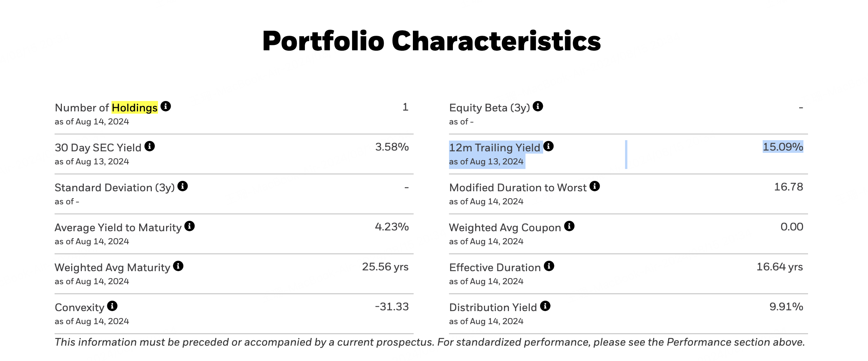Click info icon next to Standard Deviation (3y)
The image size is (868, 361).
coord(183,186)
